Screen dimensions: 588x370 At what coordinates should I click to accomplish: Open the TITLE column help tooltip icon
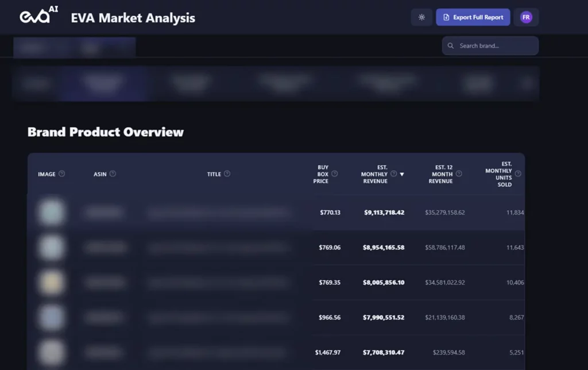pos(227,174)
